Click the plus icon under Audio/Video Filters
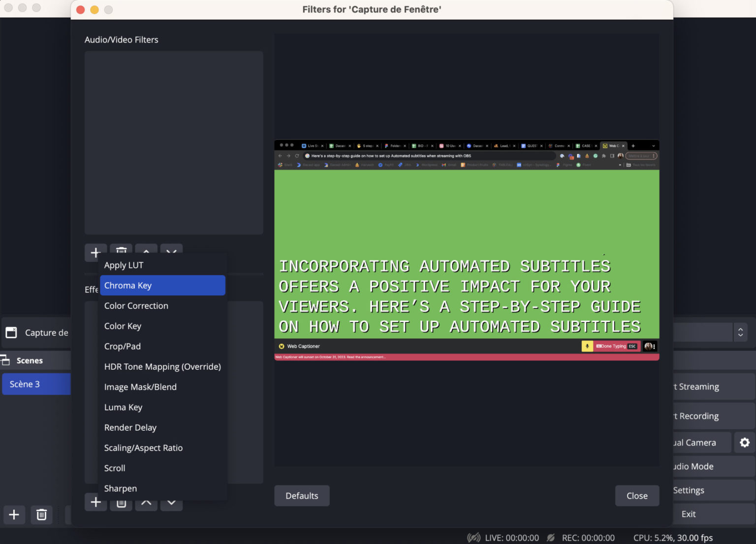756x544 pixels. tap(95, 253)
